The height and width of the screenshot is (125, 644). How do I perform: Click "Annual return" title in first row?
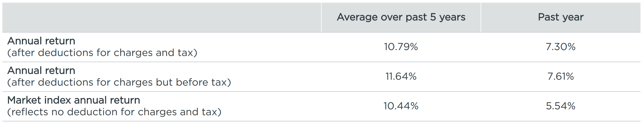click(41, 41)
